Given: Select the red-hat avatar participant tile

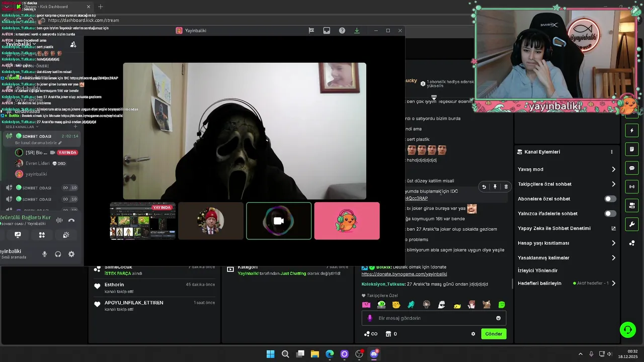Looking at the screenshot, I should tap(211, 221).
